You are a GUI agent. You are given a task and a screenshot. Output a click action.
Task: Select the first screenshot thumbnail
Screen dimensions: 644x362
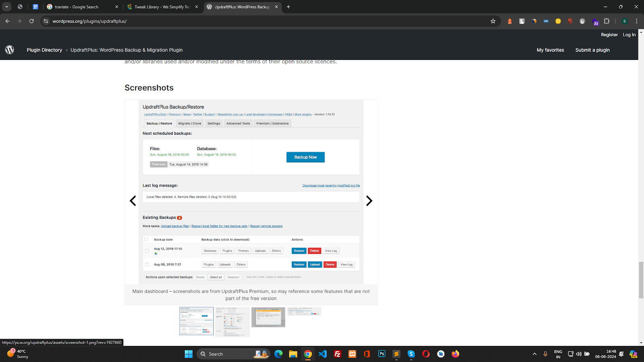point(196,321)
